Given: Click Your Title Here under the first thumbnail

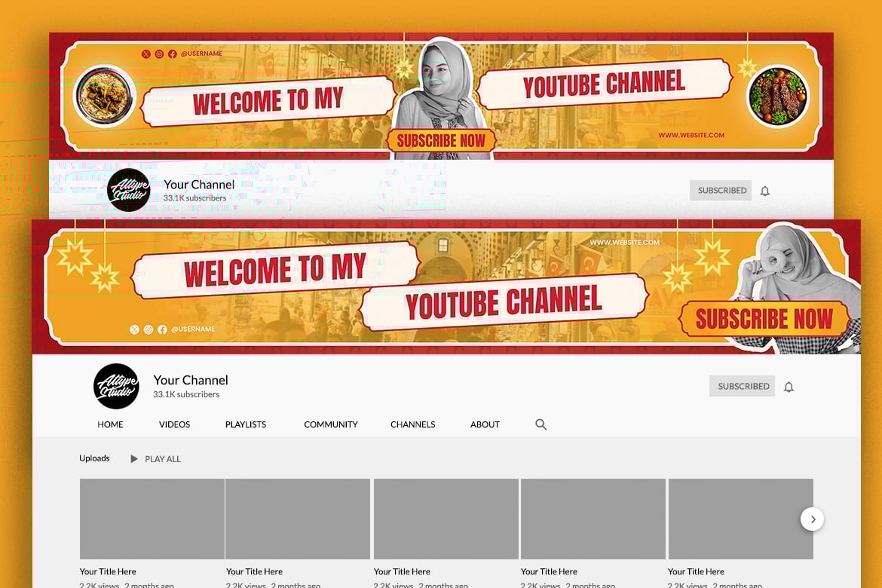Looking at the screenshot, I should click(x=108, y=571).
